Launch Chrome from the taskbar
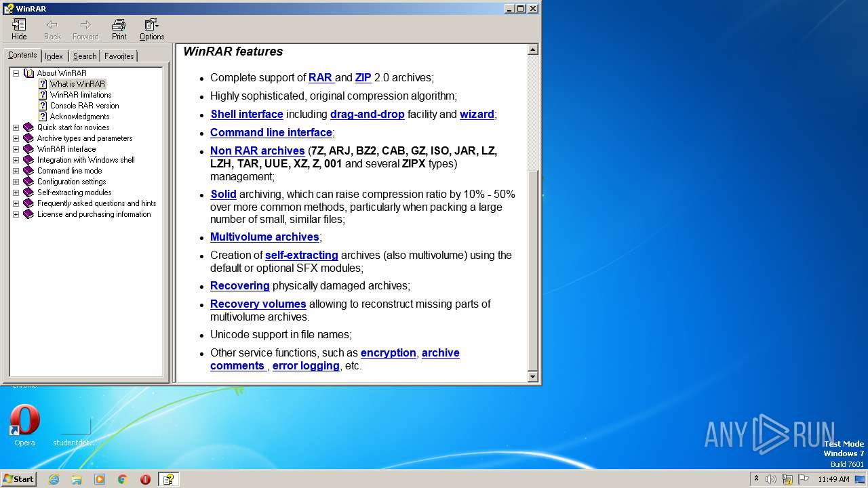 click(x=123, y=479)
